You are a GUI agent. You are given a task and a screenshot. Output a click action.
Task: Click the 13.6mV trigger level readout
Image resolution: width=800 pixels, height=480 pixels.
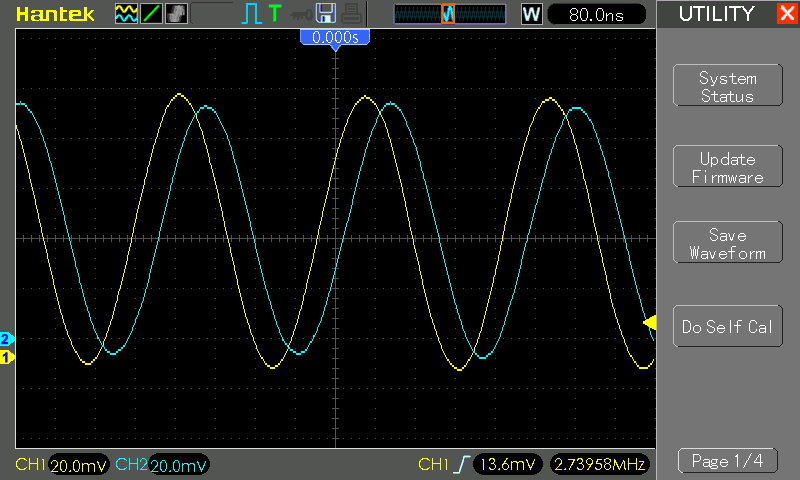[x=508, y=464]
